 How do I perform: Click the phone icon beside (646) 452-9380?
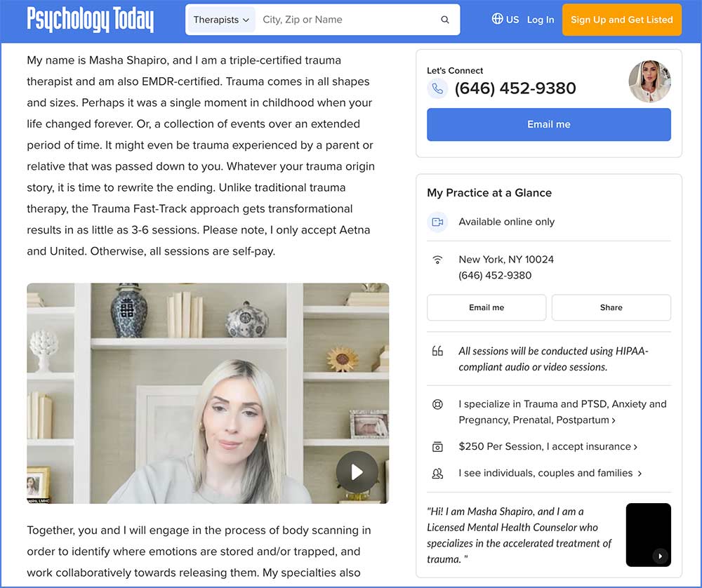tap(437, 88)
